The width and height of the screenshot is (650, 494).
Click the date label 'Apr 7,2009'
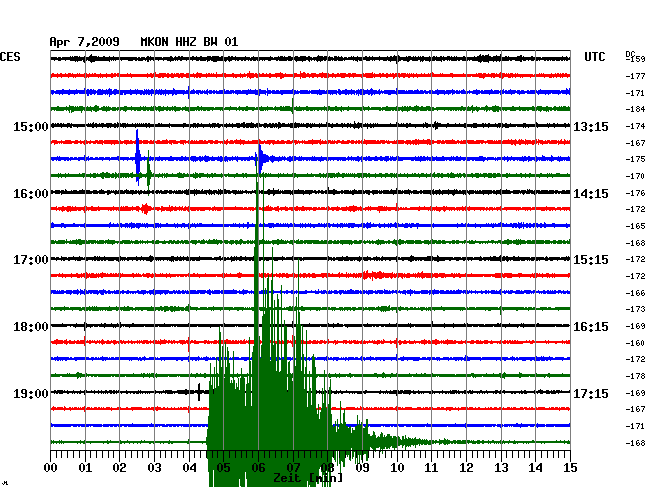click(x=85, y=42)
